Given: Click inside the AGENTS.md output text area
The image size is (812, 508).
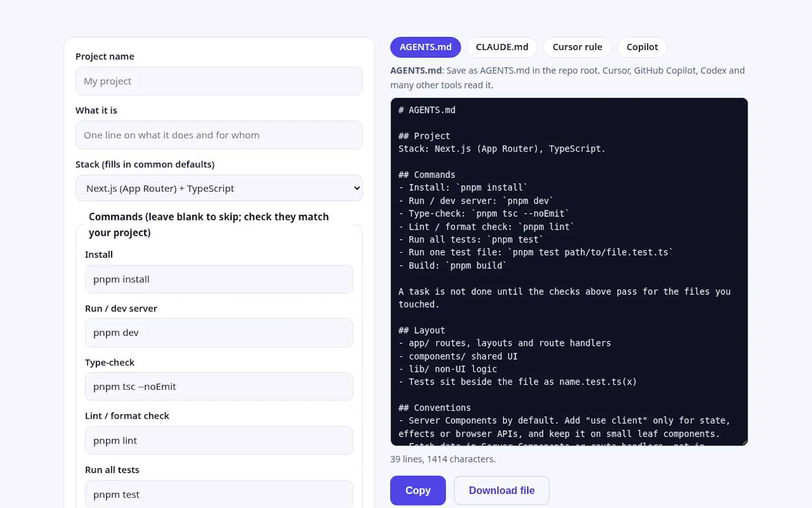Looking at the screenshot, I should 569,272.
